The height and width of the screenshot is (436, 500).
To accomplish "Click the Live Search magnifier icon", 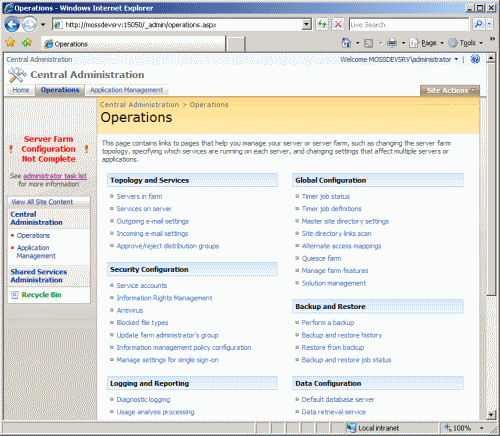I will [x=479, y=24].
